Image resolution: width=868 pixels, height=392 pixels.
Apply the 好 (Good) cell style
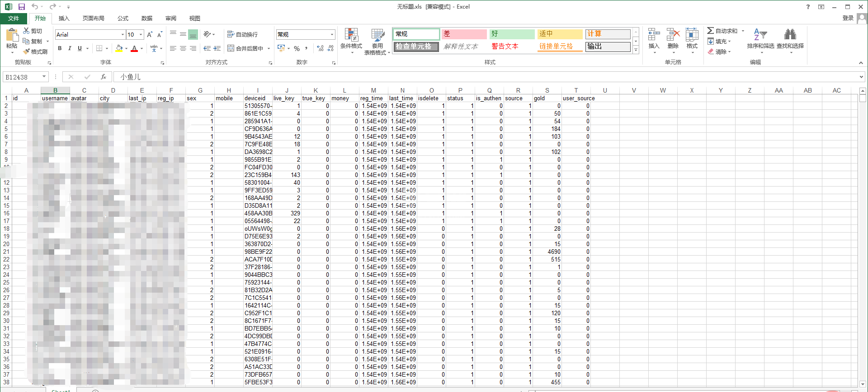512,34
